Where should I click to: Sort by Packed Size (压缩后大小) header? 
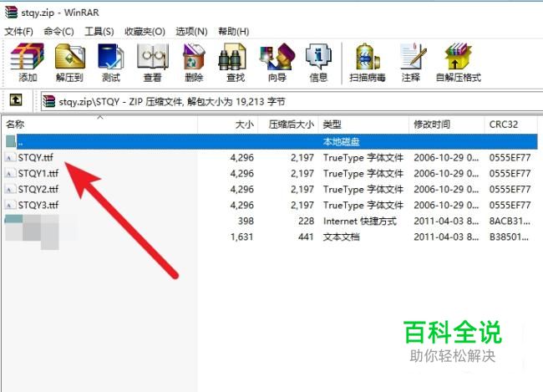(288, 125)
